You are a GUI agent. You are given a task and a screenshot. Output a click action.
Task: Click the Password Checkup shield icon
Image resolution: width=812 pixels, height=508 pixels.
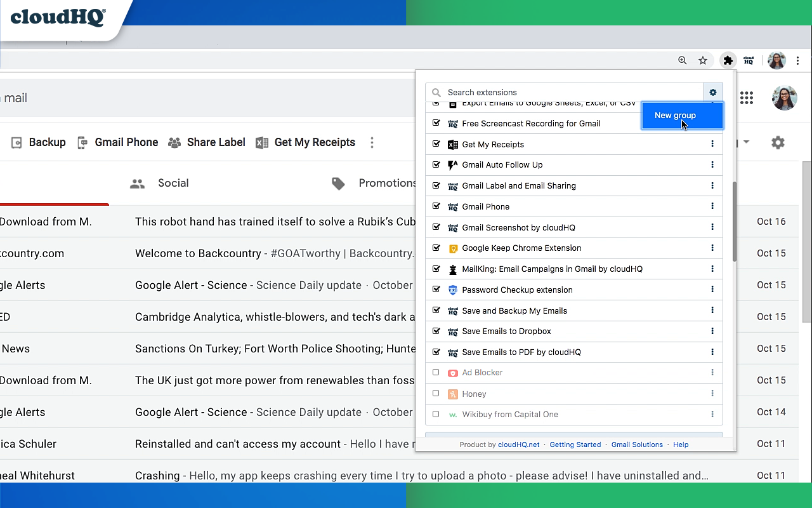coord(452,290)
